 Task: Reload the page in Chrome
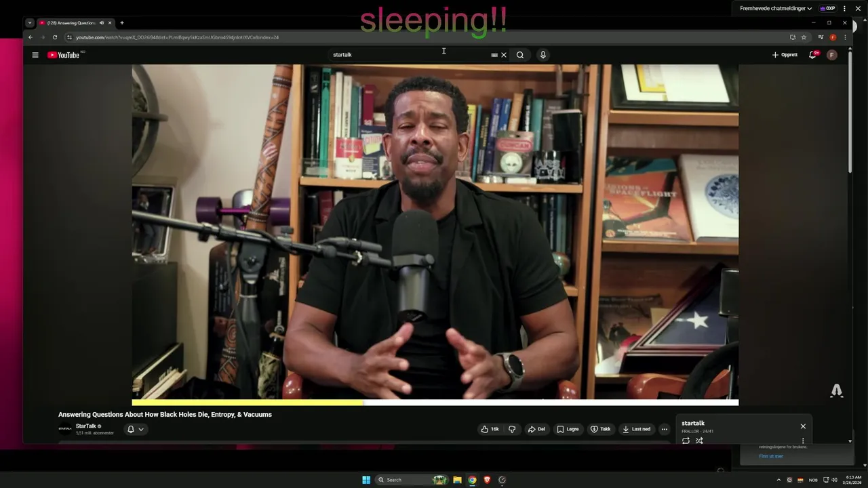click(55, 37)
